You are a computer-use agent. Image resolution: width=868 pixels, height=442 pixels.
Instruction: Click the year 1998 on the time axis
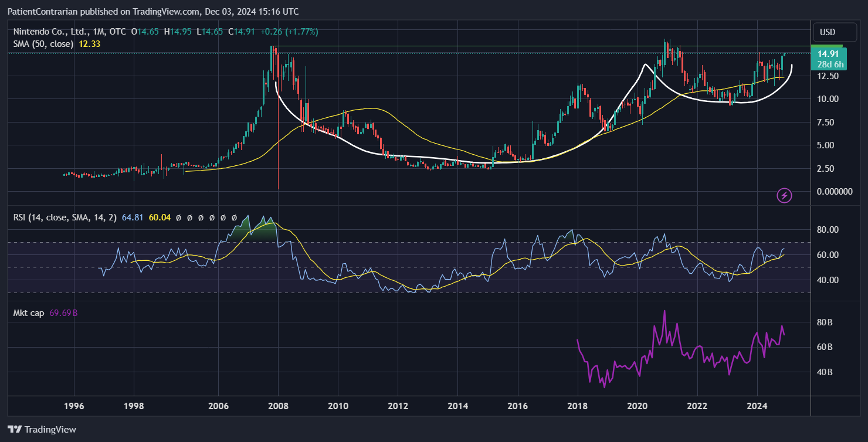click(x=134, y=405)
